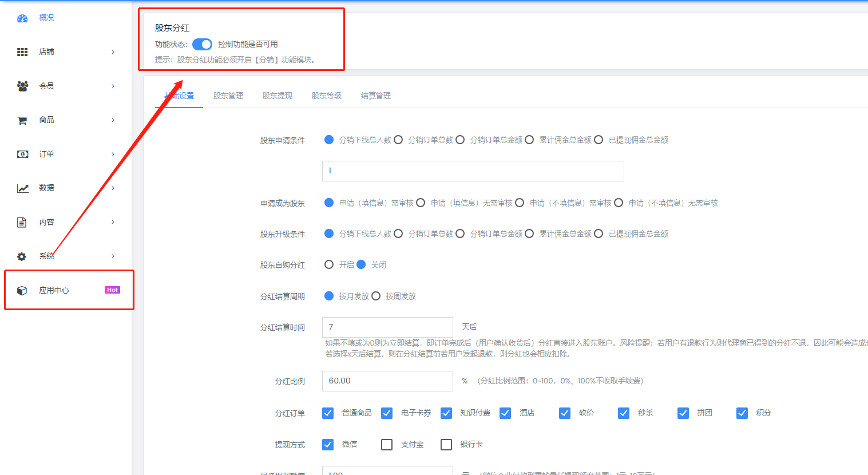
Task: Select 分销下线总人数 for 股东升级条件
Action: tap(329, 233)
